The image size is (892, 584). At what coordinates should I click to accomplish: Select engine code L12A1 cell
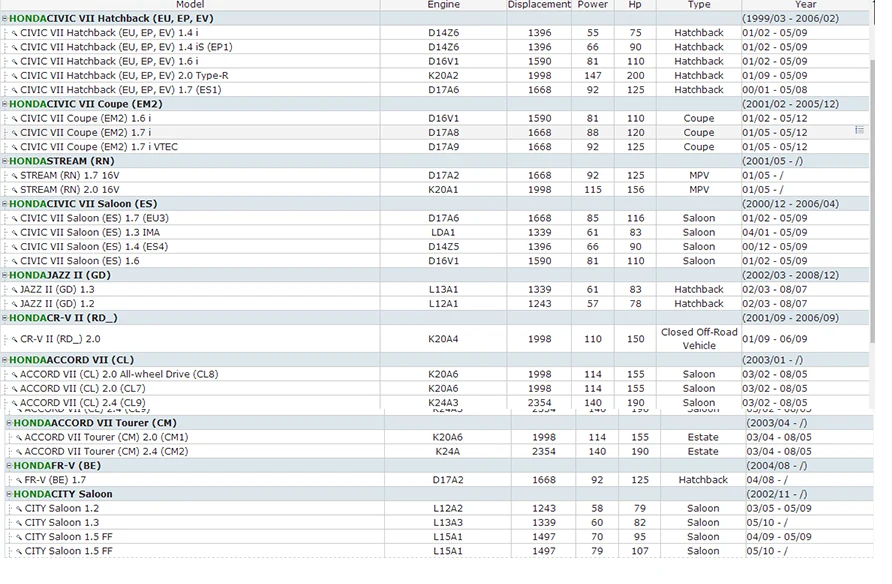[443, 304]
